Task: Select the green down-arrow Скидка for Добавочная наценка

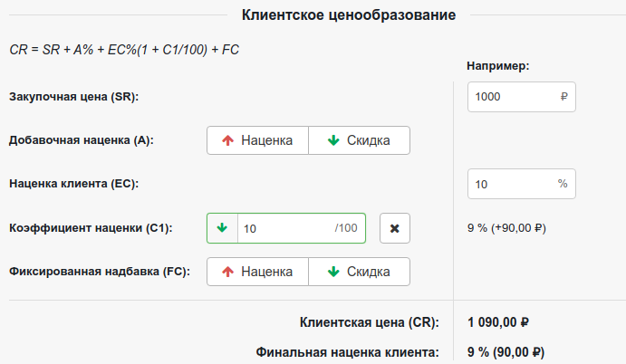Action: click(359, 140)
